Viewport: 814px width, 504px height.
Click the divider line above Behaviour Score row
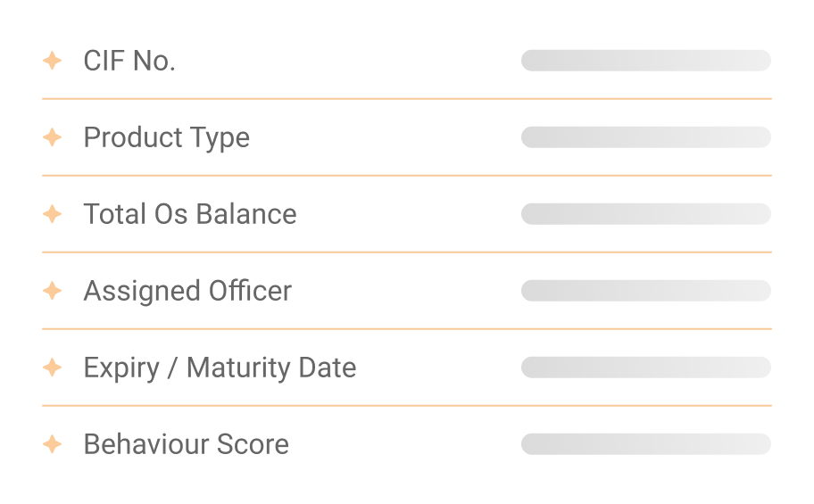pyautogui.click(x=406, y=406)
